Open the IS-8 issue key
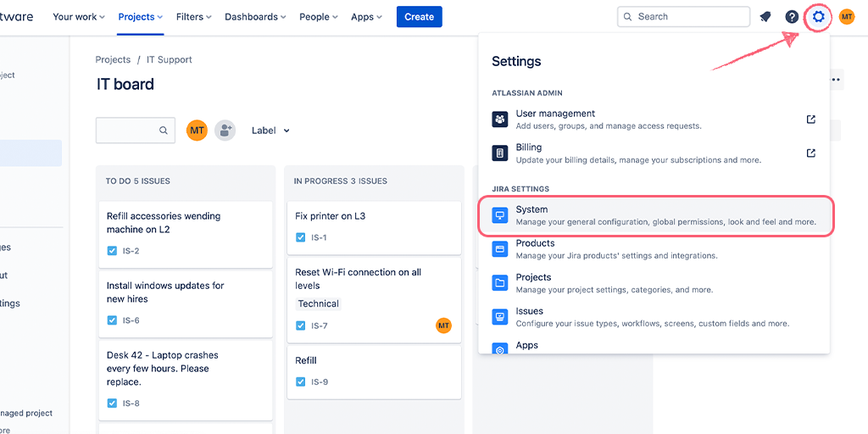The height and width of the screenshot is (434, 868). tap(131, 403)
